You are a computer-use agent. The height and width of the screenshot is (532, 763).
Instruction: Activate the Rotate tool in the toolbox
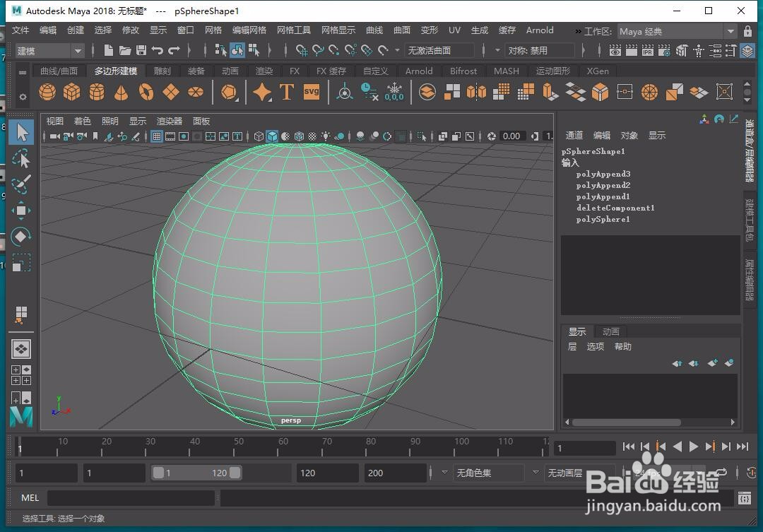pos(21,237)
